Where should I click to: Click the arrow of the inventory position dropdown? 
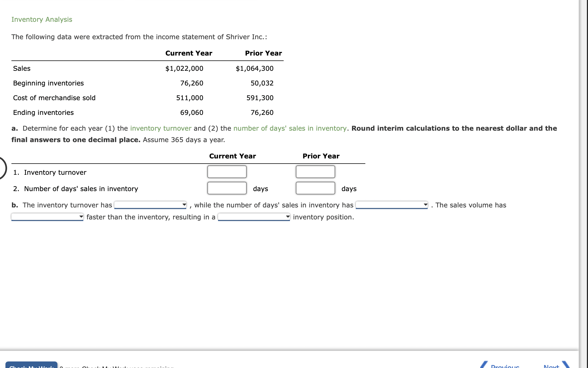[x=288, y=217]
